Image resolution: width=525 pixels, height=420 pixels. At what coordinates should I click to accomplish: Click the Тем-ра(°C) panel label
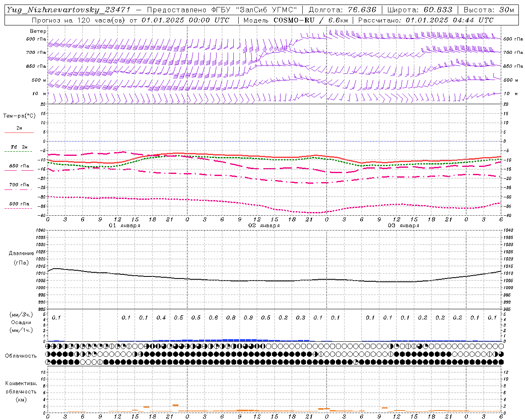[x=19, y=116]
